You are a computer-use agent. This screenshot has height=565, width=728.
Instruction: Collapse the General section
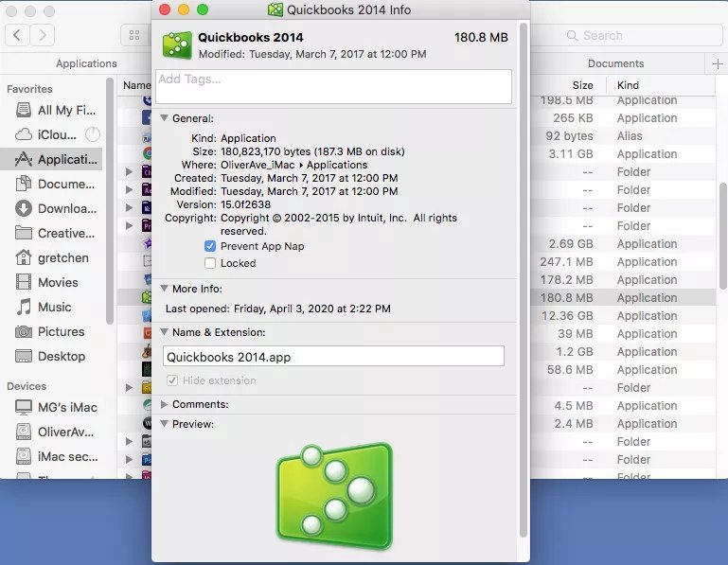click(164, 118)
